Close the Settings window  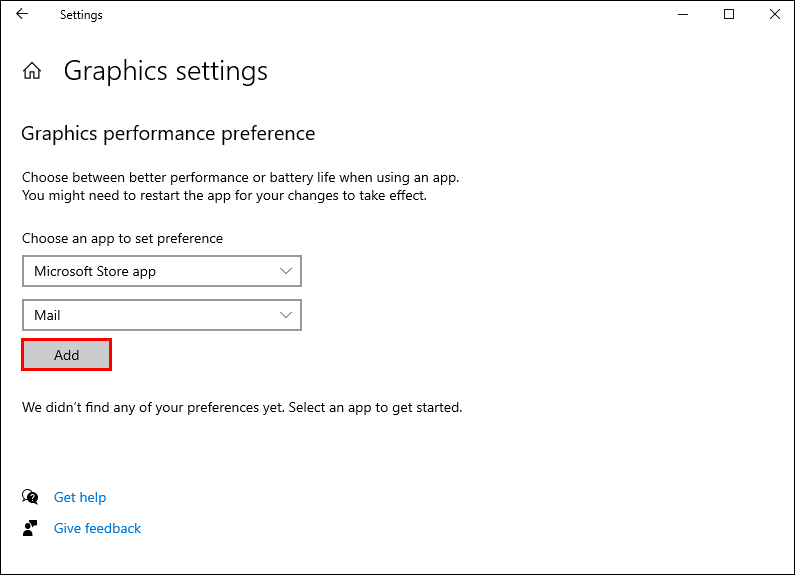775,15
